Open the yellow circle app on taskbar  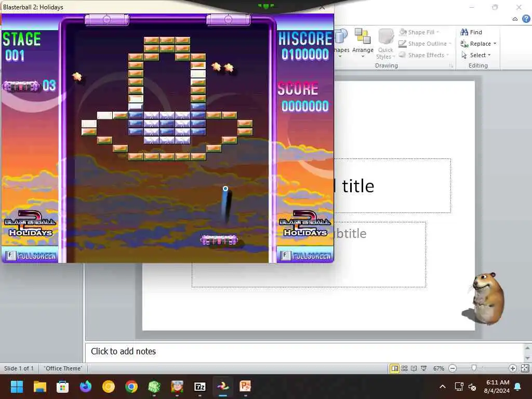point(109,387)
